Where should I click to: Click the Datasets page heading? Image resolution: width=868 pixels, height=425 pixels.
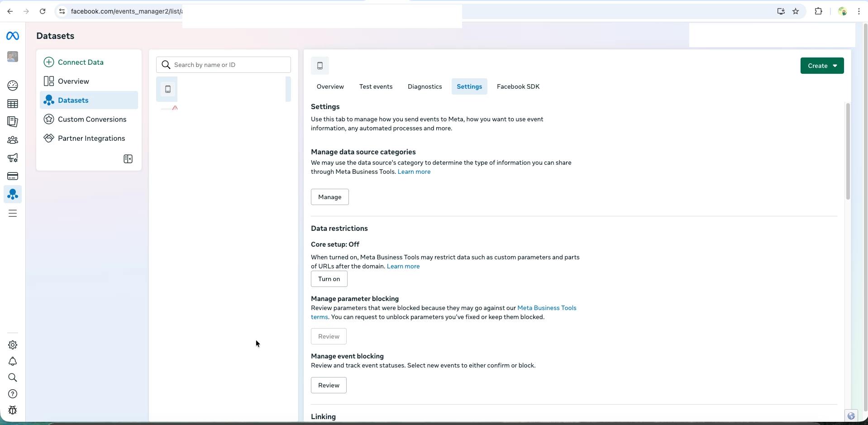coord(55,36)
